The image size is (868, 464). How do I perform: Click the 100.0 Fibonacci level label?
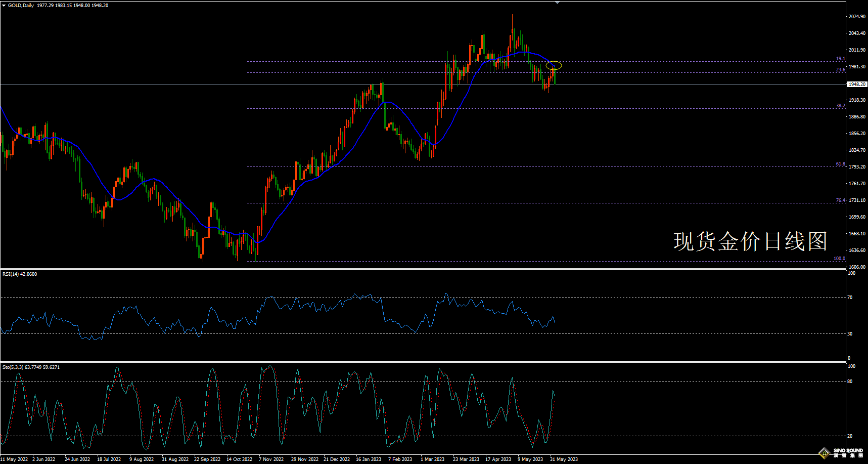pyautogui.click(x=839, y=259)
